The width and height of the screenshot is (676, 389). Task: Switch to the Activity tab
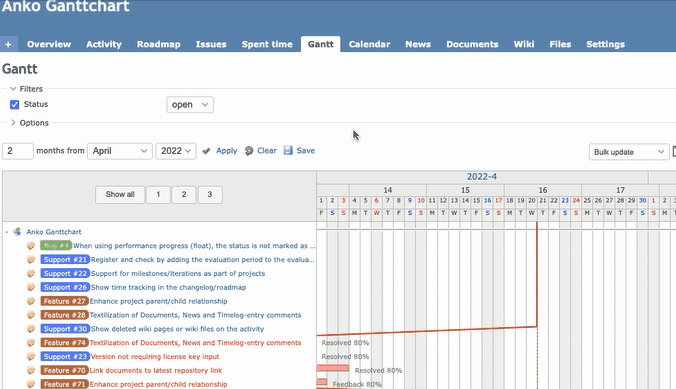click(x=104, y=44)
